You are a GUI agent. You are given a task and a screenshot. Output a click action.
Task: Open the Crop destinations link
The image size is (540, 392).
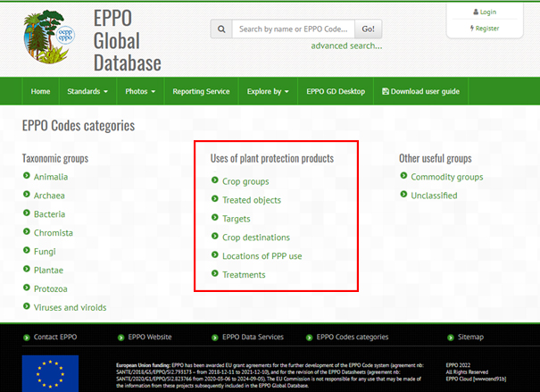click(x=256, y=238)
